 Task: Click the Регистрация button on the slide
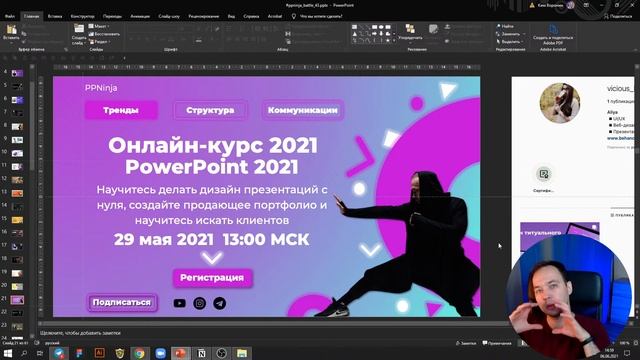pos(212,278)
